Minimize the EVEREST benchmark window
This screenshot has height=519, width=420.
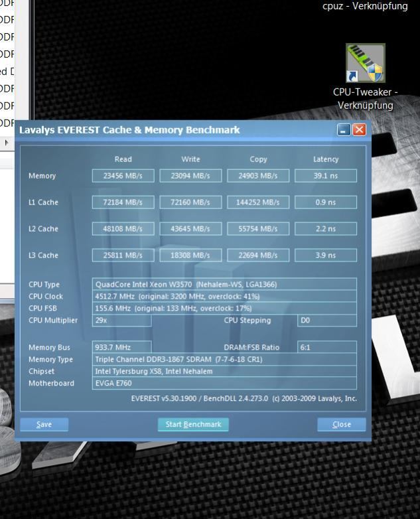[344, 130]
